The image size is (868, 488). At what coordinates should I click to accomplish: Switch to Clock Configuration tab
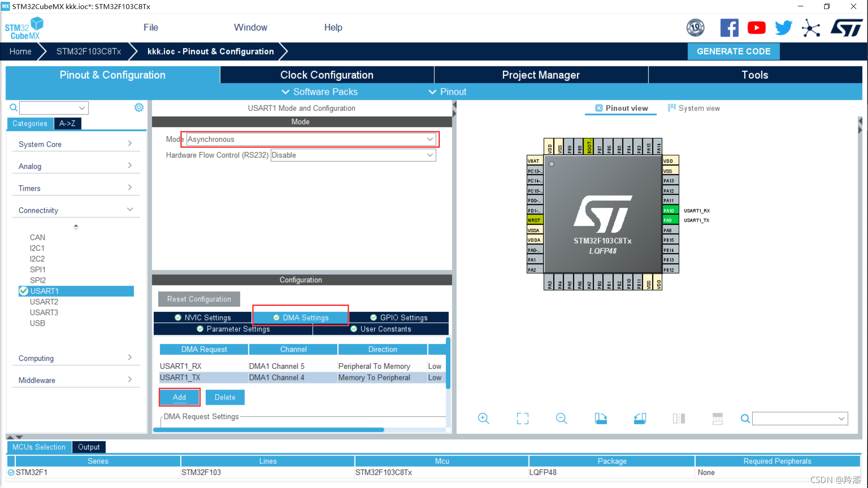pyautogui.click(x=327, y=75)
